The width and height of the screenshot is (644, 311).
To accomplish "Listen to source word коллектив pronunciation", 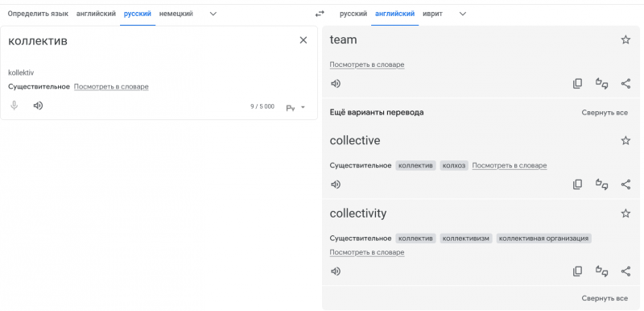I will [38, 106].
